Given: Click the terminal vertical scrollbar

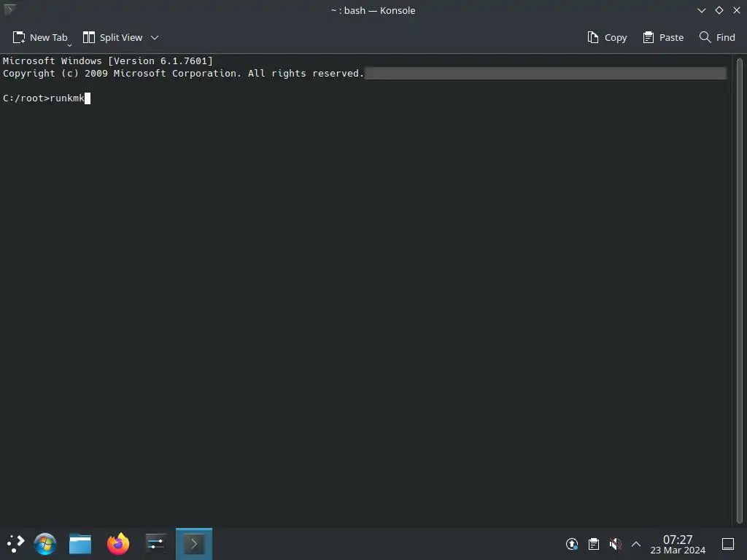Looking at the screenshot, I should tap(740, 290).
